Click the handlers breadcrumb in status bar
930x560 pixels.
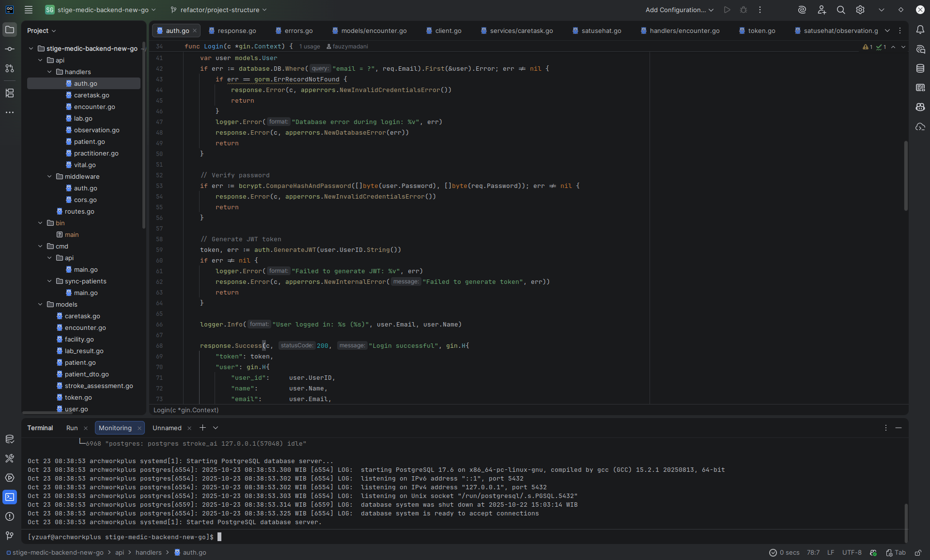pos(149,553)
